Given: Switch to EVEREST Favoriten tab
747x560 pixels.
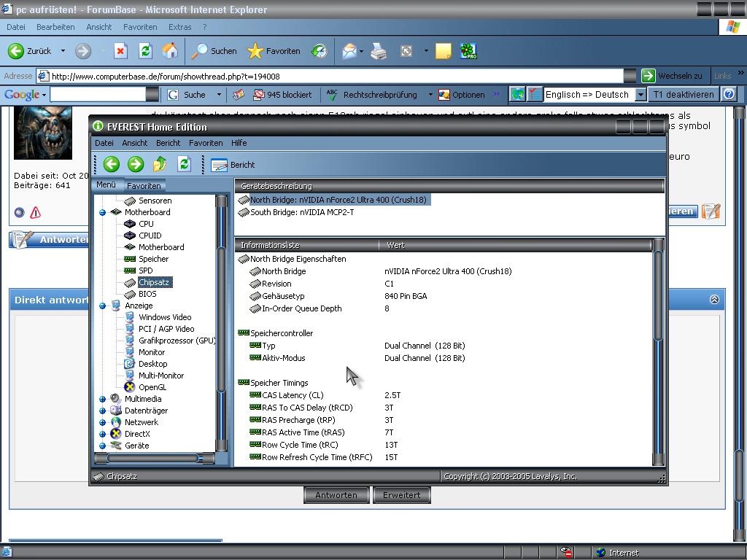Looking at the screenshot, I should click(144, 186).
